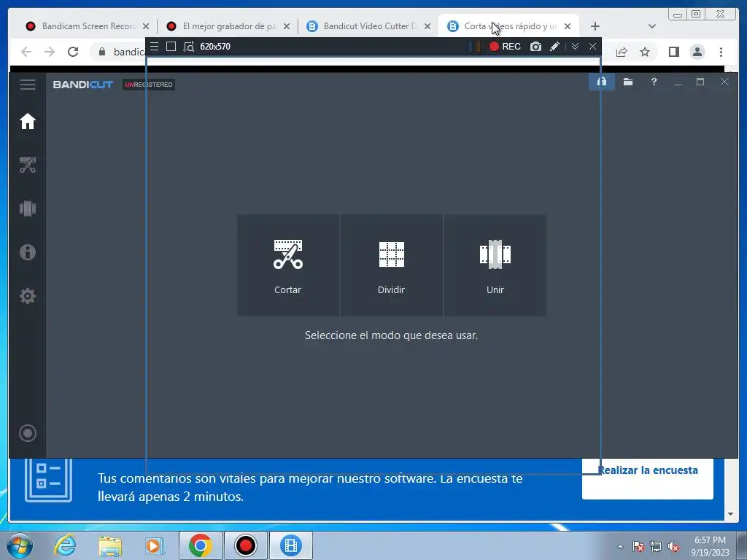Image resolution: width=747 pixels, height=560 pixels.
Task: Open the 620x570 size selector
Action: [x=215, y=46]
